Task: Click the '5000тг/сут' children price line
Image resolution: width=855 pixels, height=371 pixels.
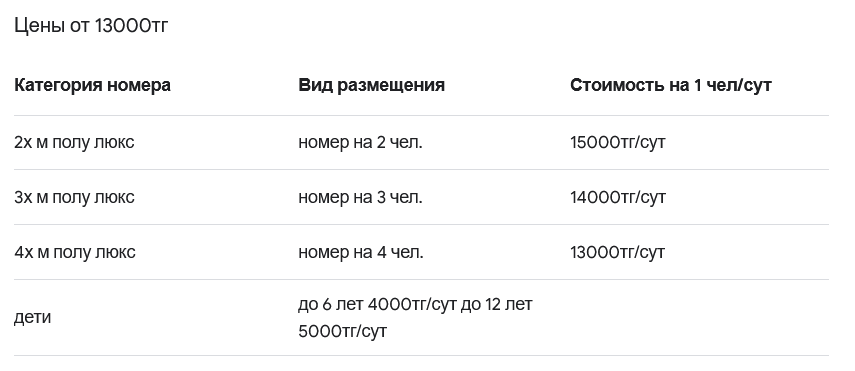Action: pyautogui.click(x=342, y=331)
